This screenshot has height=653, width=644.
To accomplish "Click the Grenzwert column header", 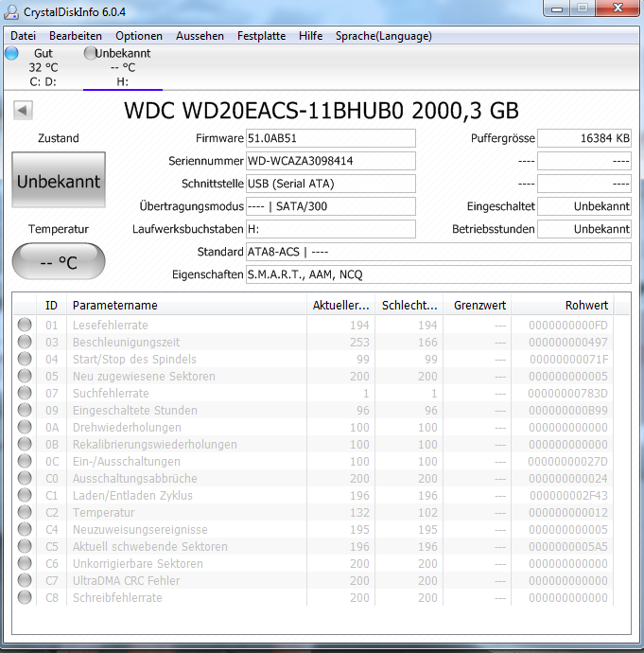I will 478,306.
